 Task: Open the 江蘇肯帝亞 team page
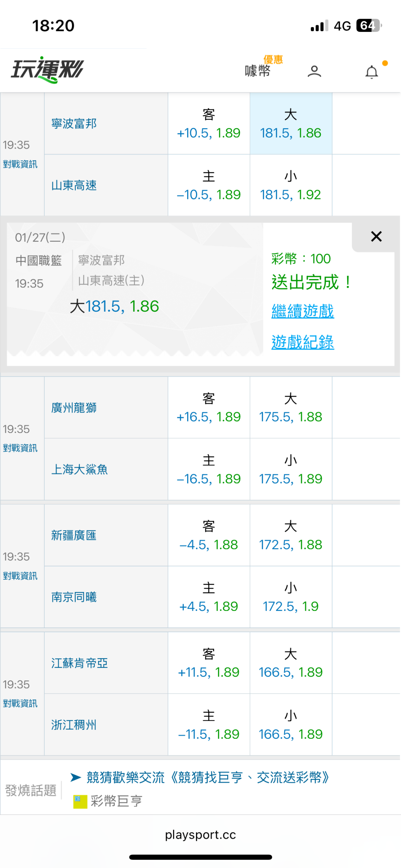pos(79,663)
